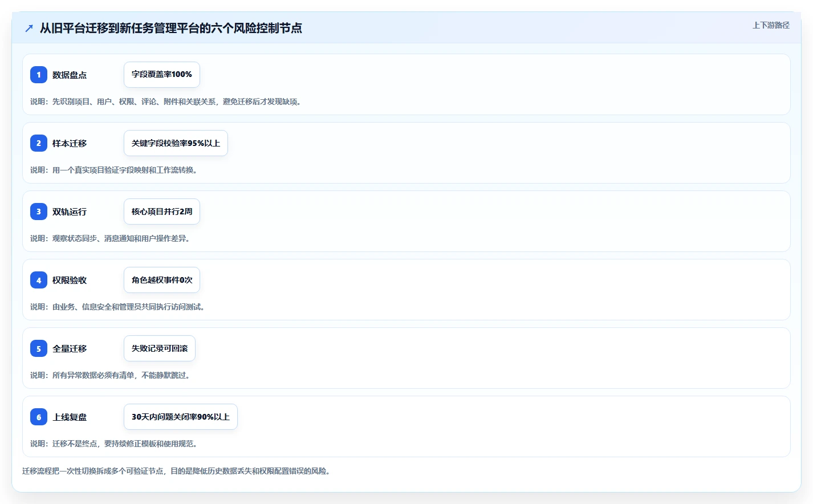The height and width of the screenshot is (504, 813).
Task: Click description 先识别项目、用户、权限、评论
Action: click(x=165, y=101)
